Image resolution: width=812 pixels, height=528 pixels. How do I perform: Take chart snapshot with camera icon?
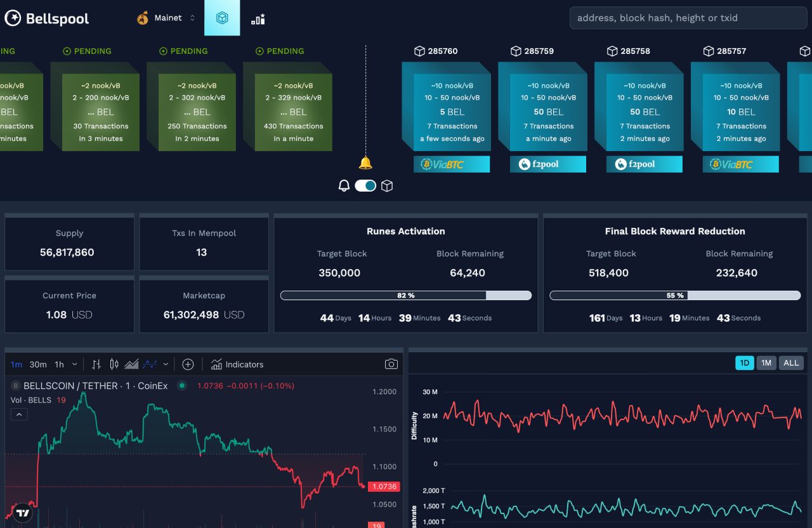[x=391, y=364]
